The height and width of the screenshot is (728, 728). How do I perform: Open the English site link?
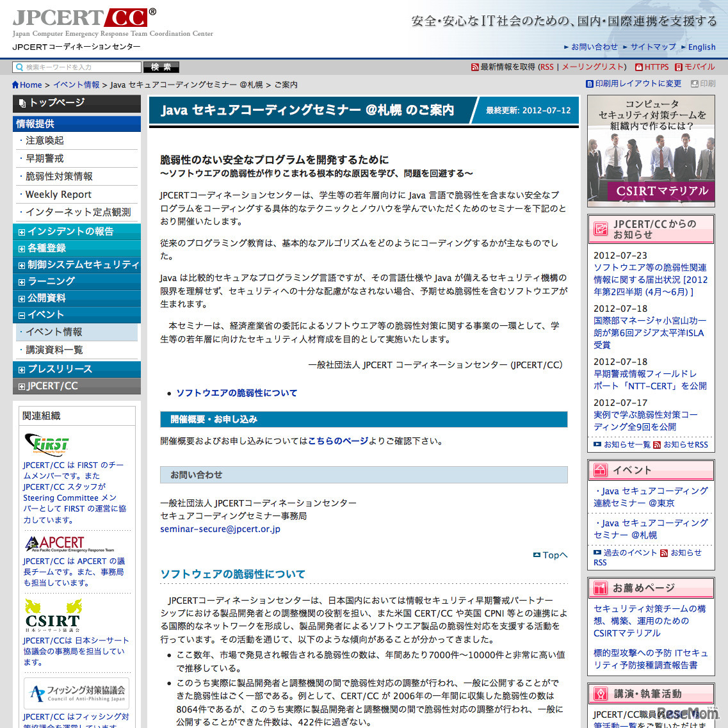tap(702, 47)
